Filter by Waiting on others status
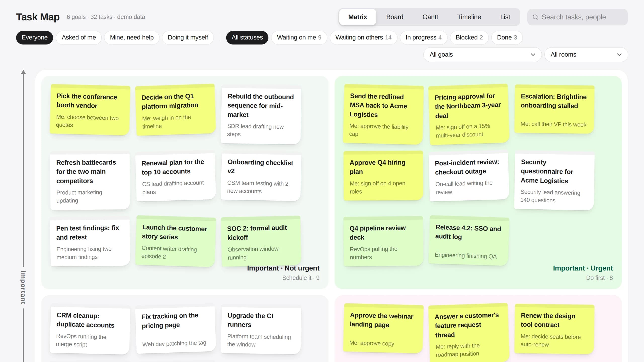The width and height of the screenshot is (644, 362). tap(364, 37)
